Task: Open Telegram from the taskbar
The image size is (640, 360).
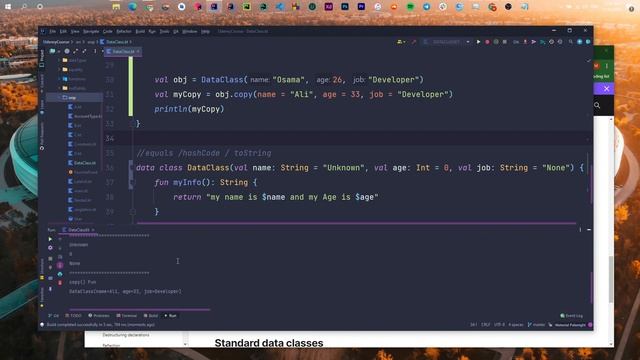Action: (427, 7)
